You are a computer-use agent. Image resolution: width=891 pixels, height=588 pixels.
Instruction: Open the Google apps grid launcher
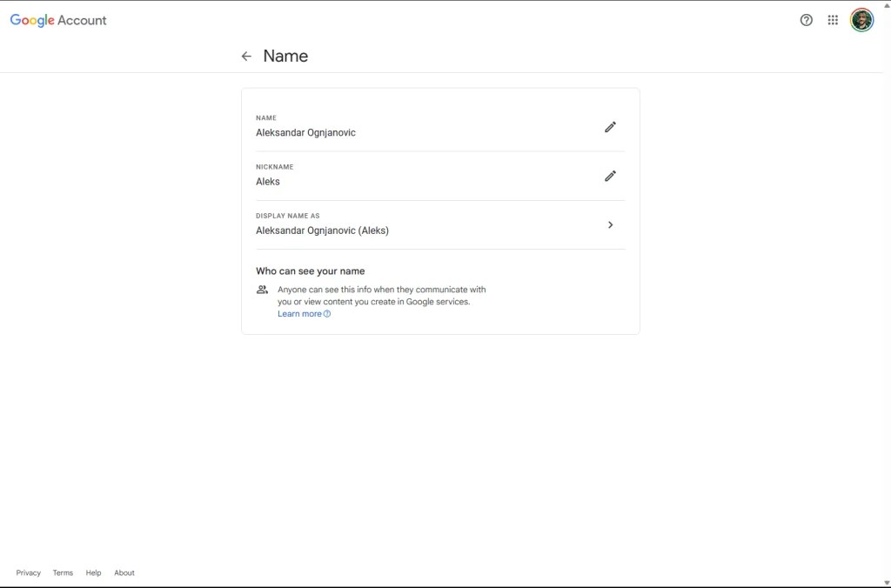coord(832,19)
